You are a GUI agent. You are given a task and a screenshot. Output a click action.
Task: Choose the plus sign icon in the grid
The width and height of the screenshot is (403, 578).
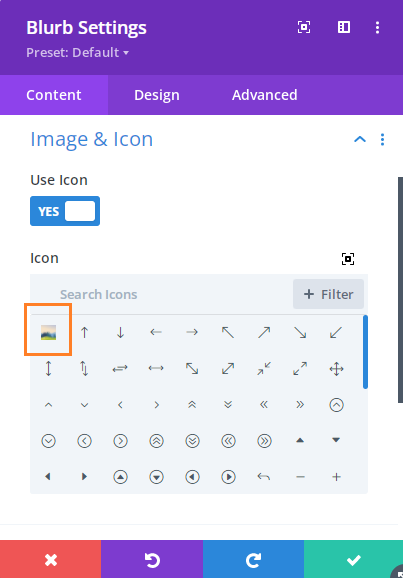click(x=336, y=477)
